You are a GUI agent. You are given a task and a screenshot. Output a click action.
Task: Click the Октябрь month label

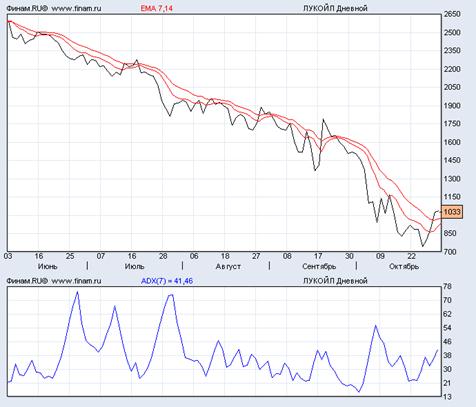(404, 266)
